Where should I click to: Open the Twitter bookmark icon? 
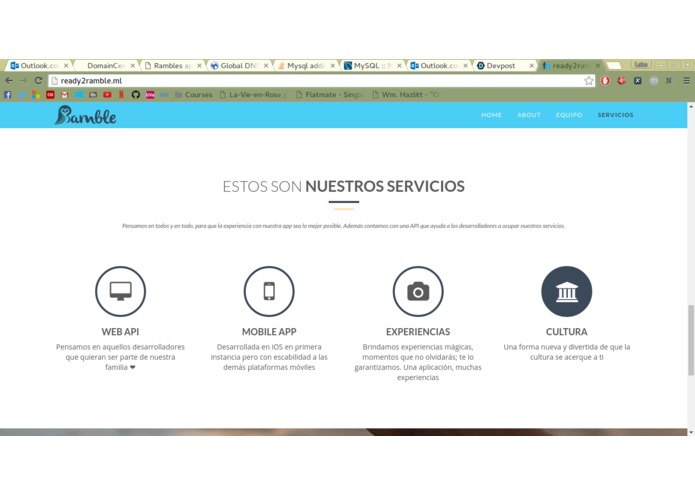click(22, 94)
